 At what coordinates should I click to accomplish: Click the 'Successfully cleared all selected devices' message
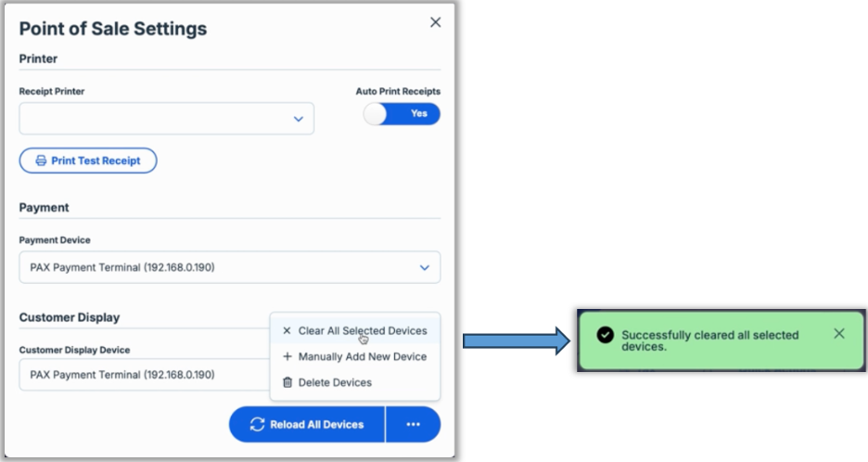(x=709, y=340)
